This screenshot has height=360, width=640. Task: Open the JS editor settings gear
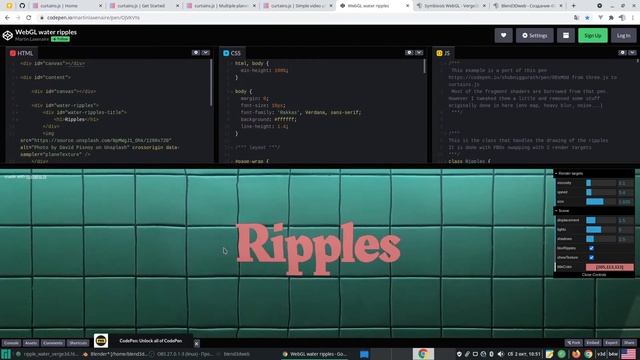pyautogui.click(x=622, y=53)
